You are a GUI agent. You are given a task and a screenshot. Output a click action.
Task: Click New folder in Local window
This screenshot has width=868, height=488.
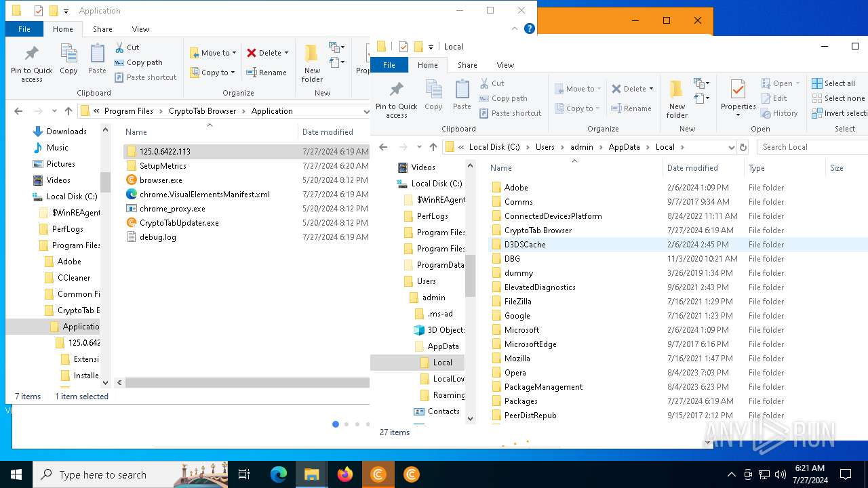tap(677, 99)
